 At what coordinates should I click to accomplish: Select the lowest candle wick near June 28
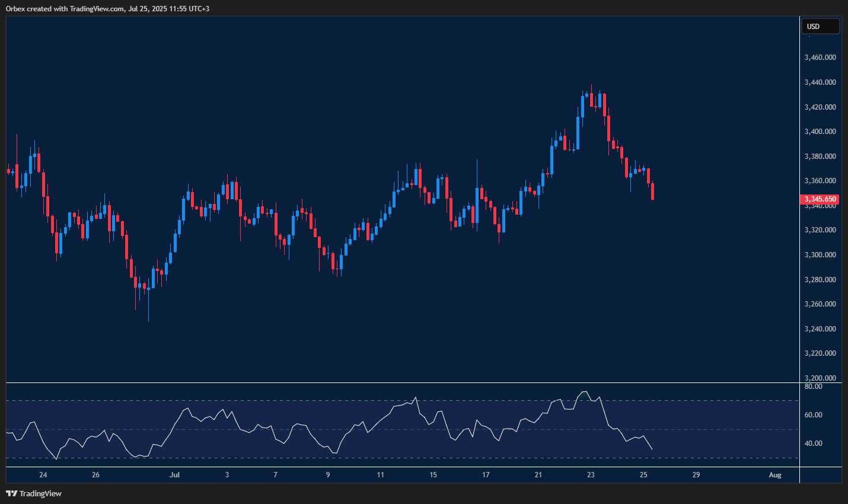pos(148,308)
